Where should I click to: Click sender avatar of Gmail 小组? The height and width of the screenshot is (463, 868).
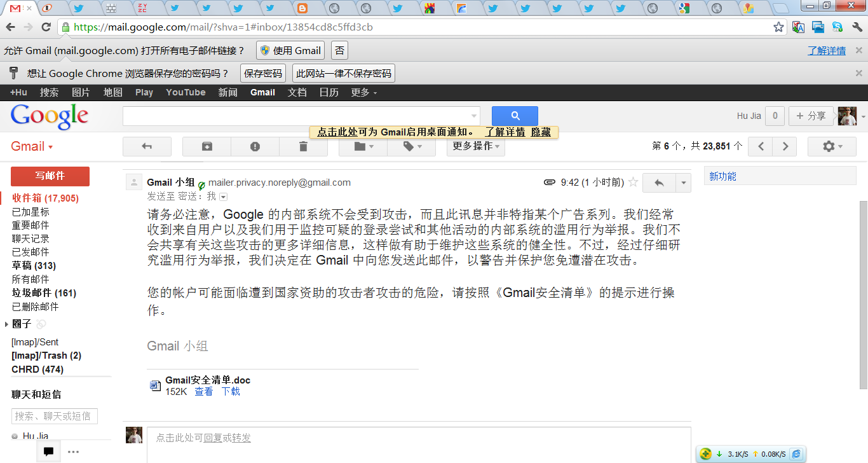point(134,182)
